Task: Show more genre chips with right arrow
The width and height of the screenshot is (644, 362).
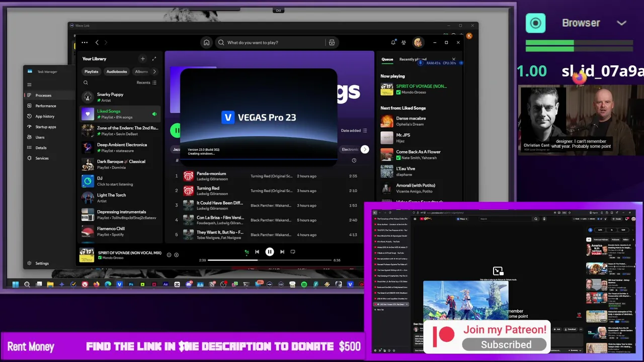Action: click(x=365, y=149)
